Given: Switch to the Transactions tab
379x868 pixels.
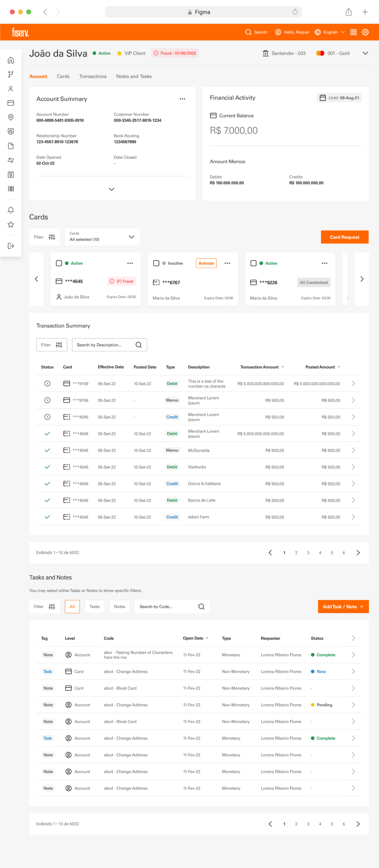Looking at the screenshot, I should pos(93,76).
